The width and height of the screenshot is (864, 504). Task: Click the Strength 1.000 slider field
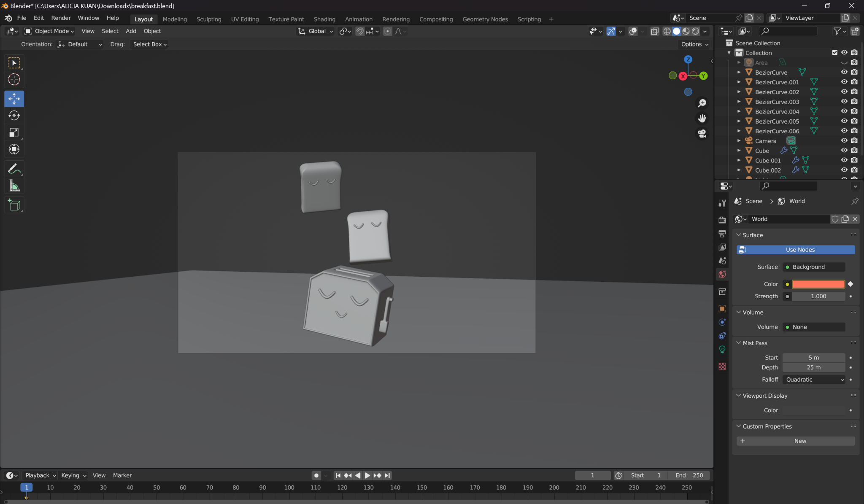pyautogui.click(x=818, y=296)
